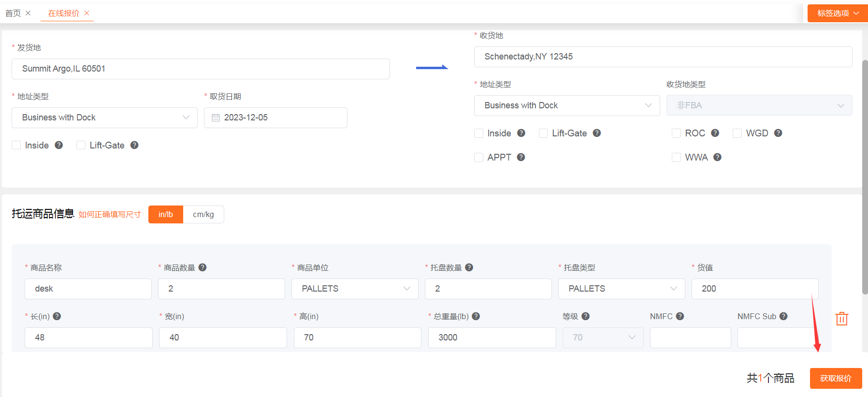Open the 如何正确填写尺寸 link
The width and height of the screenshot is (868, 397).
pyautogui.click(x=110, y=215)
